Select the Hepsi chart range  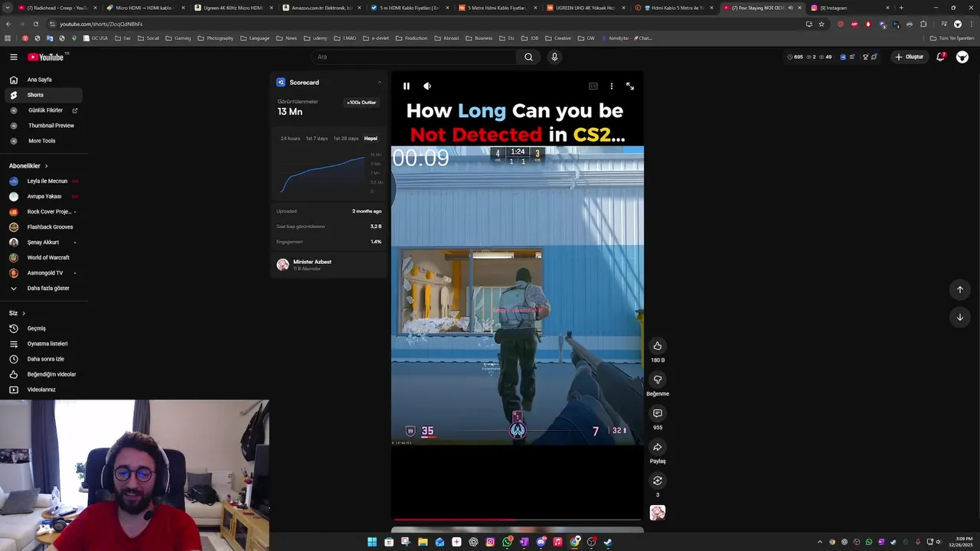point(371,139)
